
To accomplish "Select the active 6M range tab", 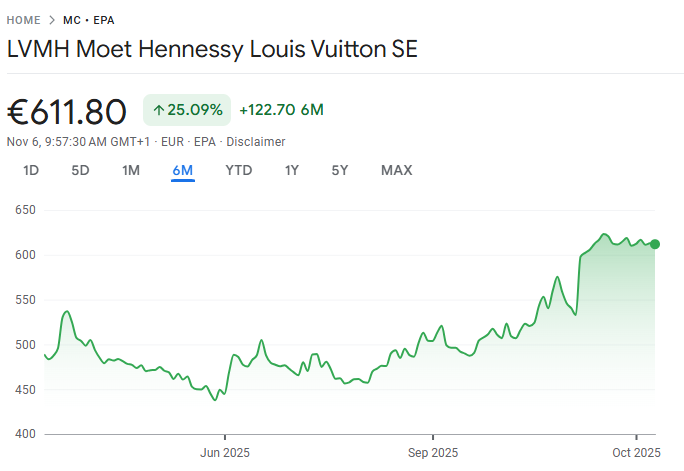I will pos(183,170).
